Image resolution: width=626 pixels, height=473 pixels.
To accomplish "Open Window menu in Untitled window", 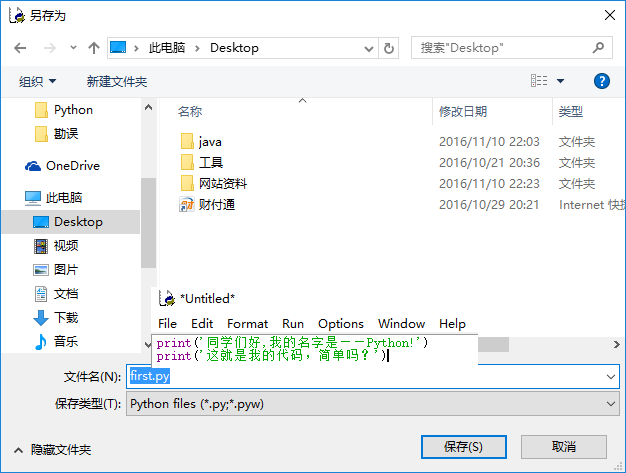I will 402,324.
